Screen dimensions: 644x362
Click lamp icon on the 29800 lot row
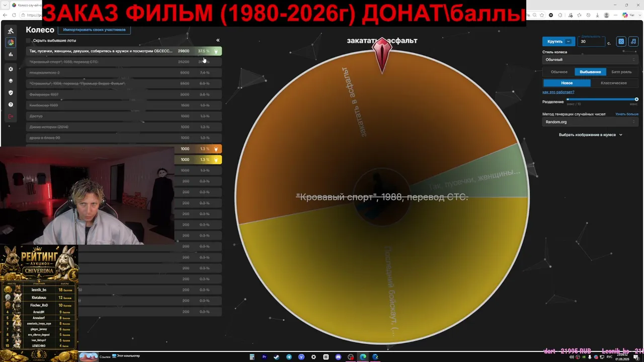tap(216, 51)
